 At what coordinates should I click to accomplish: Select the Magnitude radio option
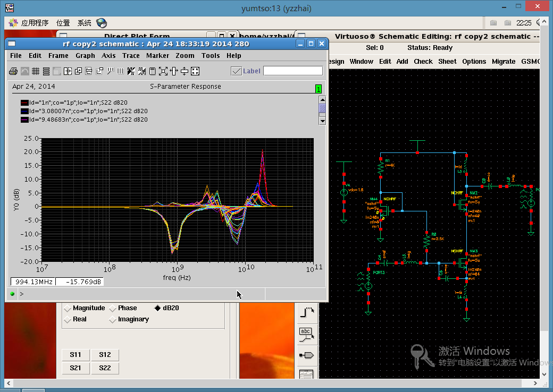coord(68,309)
